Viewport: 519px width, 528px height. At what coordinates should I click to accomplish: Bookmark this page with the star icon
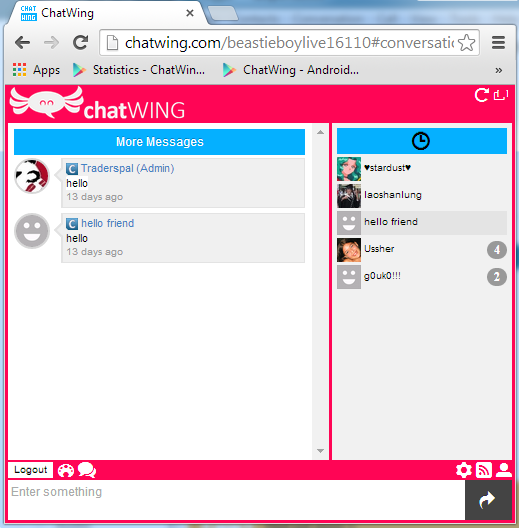[467, 43]
